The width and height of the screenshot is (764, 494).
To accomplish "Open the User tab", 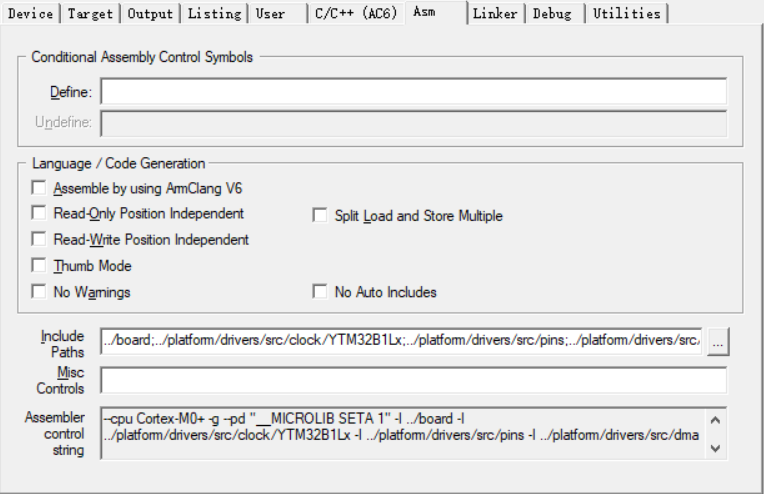I will point(270,14).
